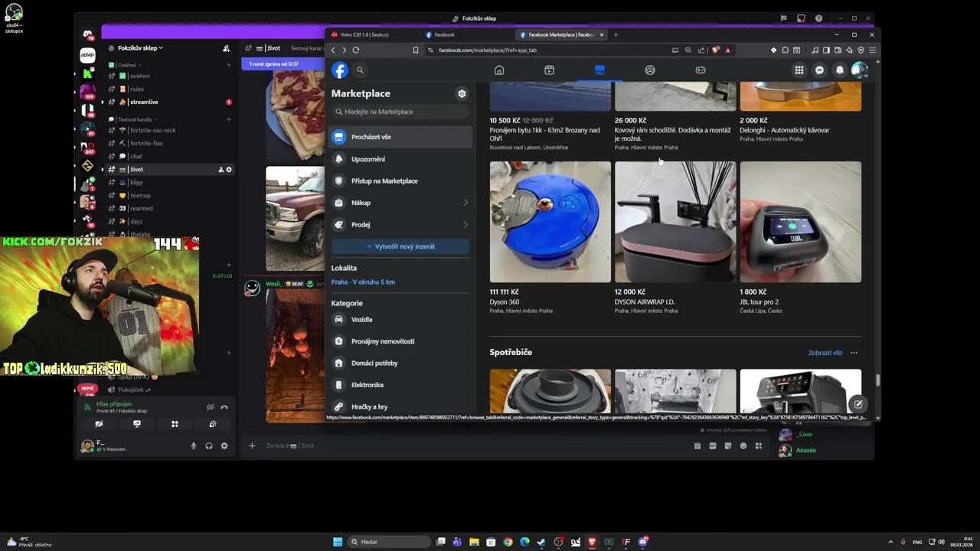Viewport: 980px width, 551px height.
Task: Open browser hamburger main menu
Action: click(872, 50)
